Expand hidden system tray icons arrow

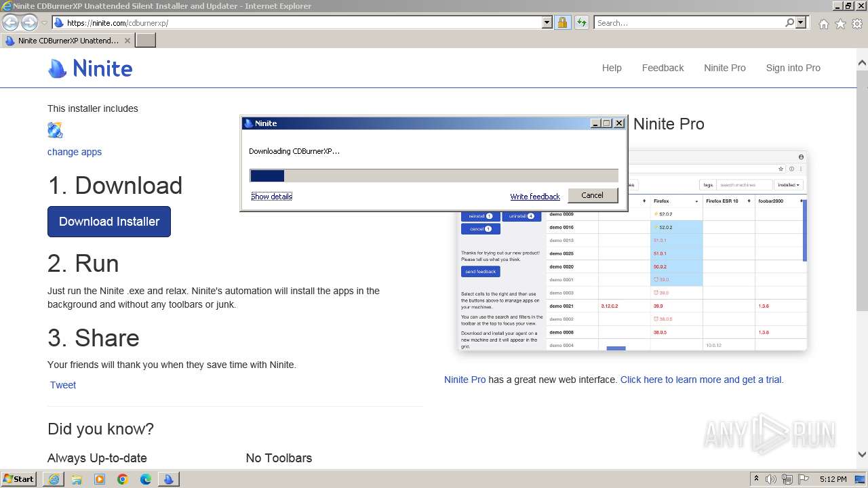click(x=757, y=479)
